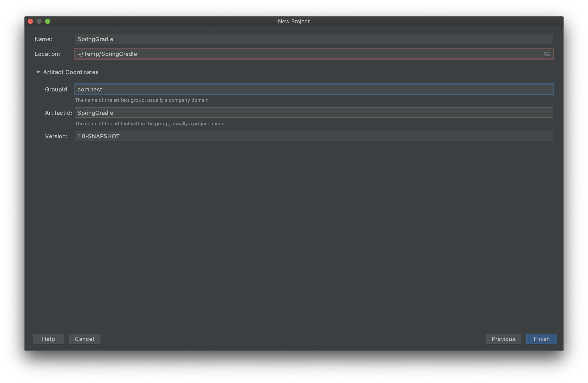Click into the GroupId field containing com.test
Viewport: 588px width, 383px height.
point(314,89)
